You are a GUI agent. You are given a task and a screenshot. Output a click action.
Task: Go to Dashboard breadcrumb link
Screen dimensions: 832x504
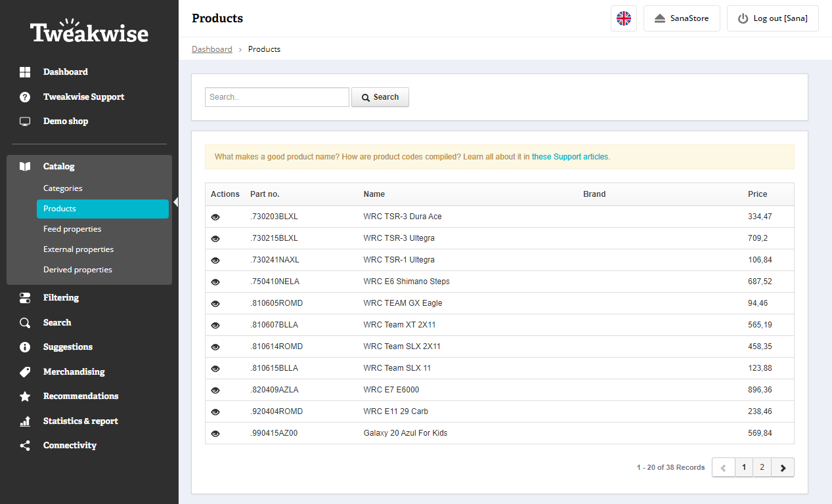coord(212,49)
